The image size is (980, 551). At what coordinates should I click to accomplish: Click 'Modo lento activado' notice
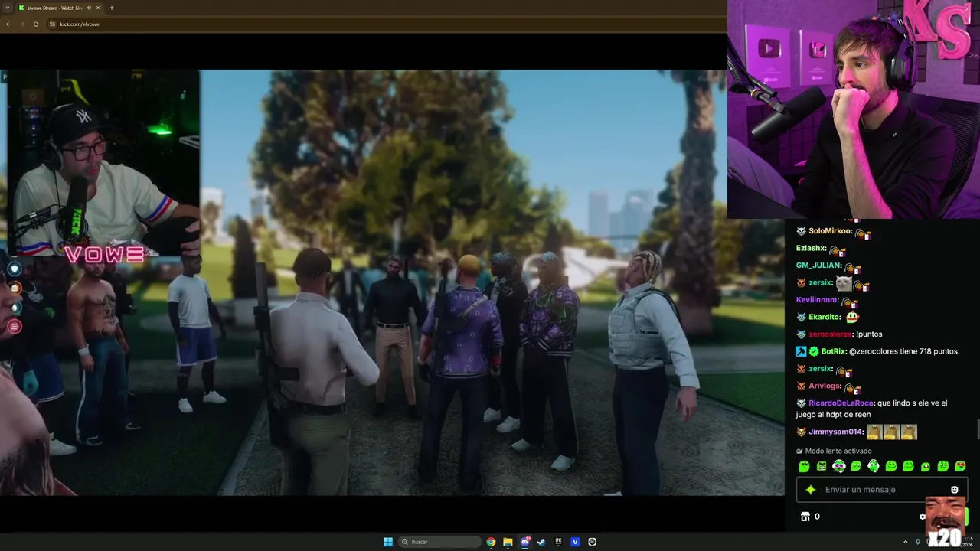pyautogui.click(x=838, y=451)
